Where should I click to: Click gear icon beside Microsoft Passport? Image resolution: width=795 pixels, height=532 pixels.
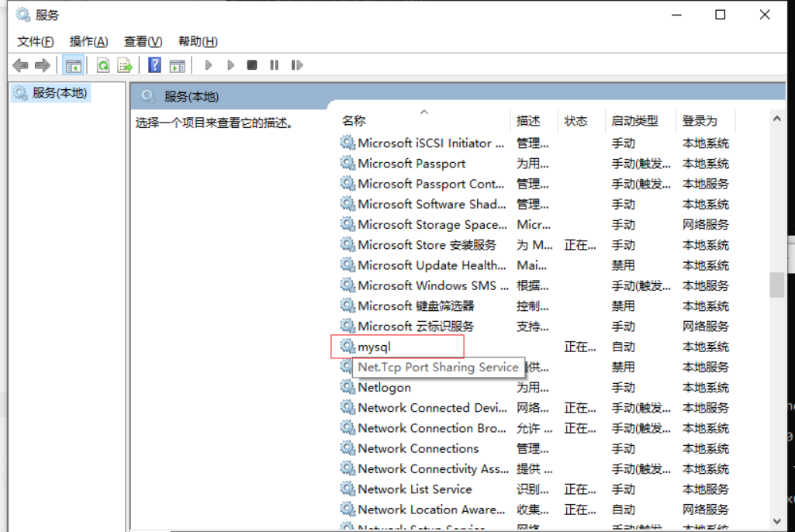pos(347,163)
